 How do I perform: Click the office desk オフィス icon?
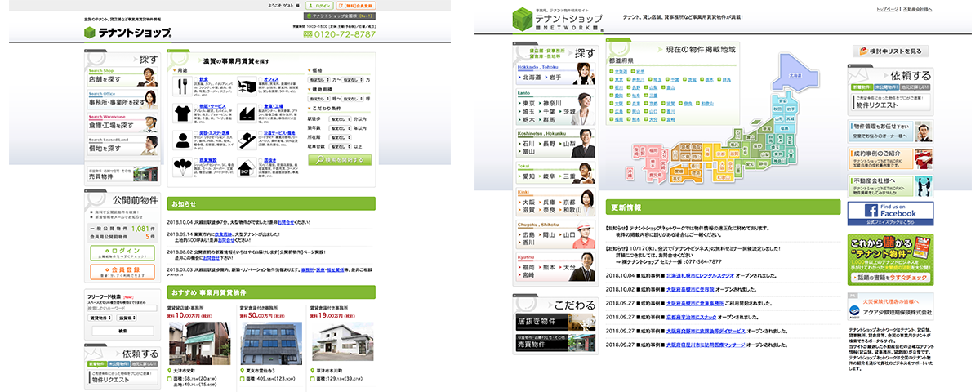[249, 87]
